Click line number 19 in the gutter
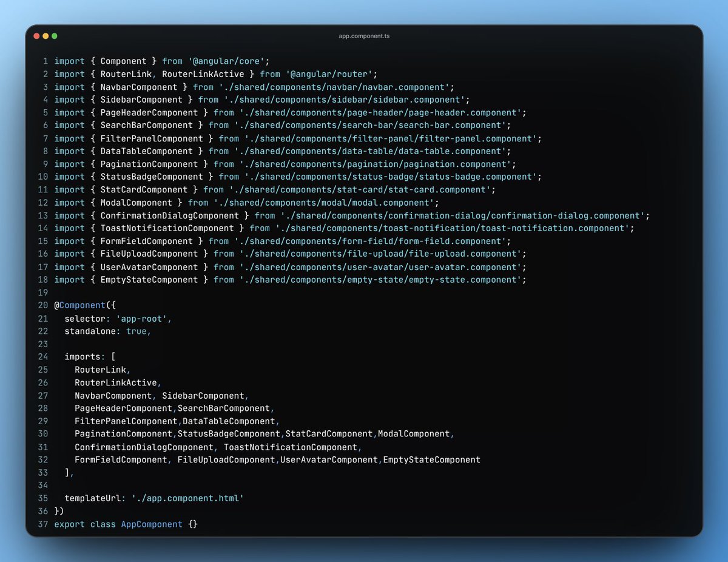 [x=42, y=293]
